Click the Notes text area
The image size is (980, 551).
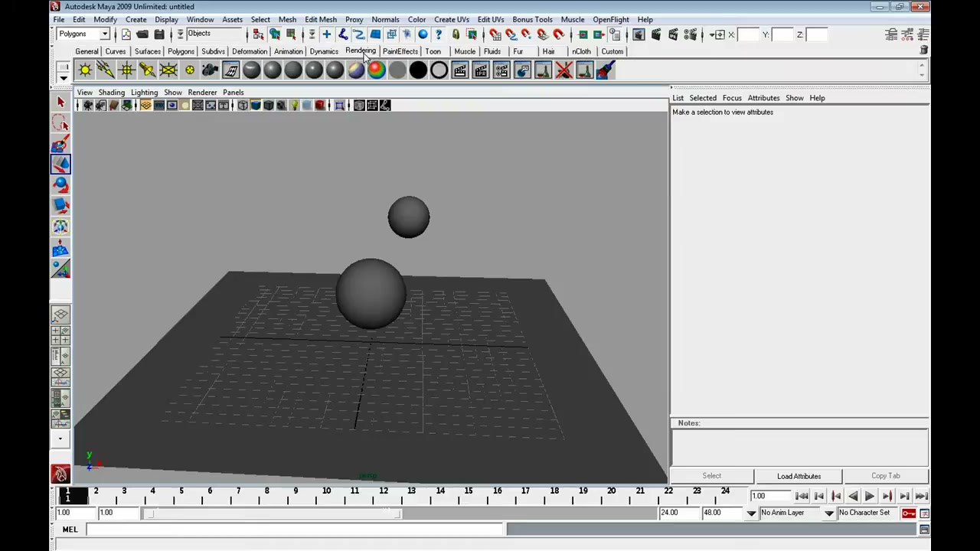point(799,447)
